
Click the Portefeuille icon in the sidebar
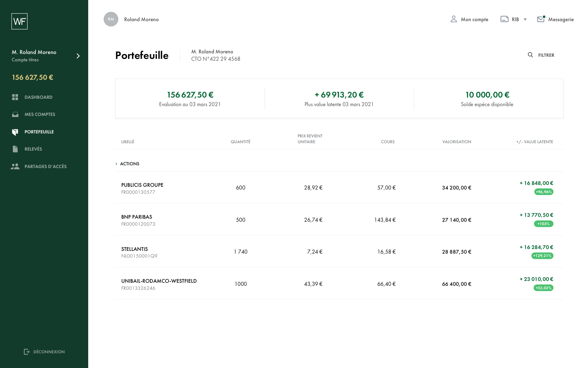(15, 132)
